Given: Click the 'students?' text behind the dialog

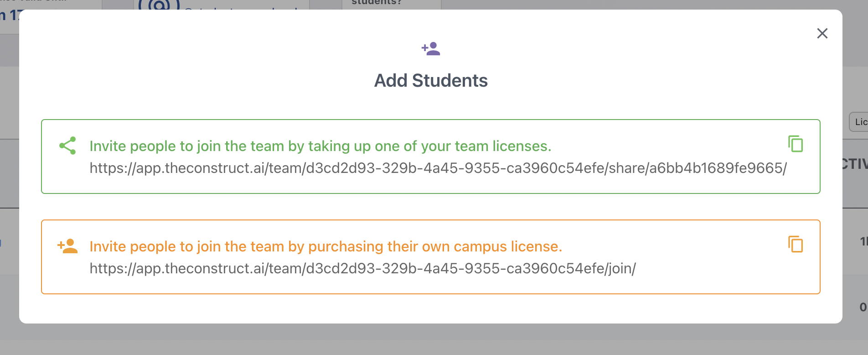Looking at the screenshot, I should pyautogui.click(x=376, y=3).
